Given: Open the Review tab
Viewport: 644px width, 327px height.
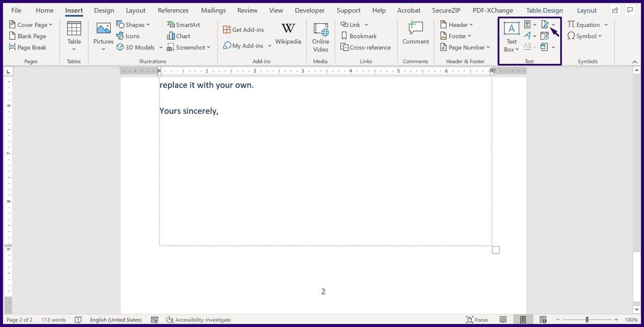Looking at the screenshot, I should tap(248, 10).
